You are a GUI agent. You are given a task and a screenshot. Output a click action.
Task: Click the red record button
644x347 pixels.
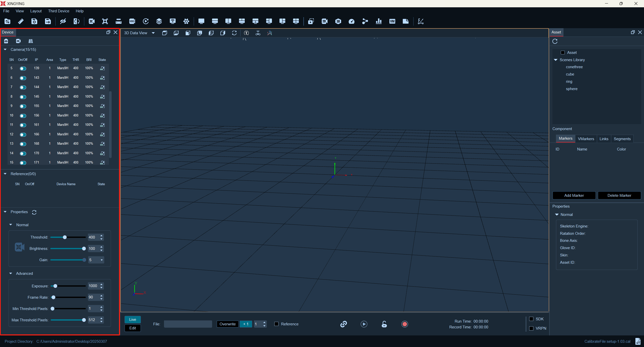405,324
